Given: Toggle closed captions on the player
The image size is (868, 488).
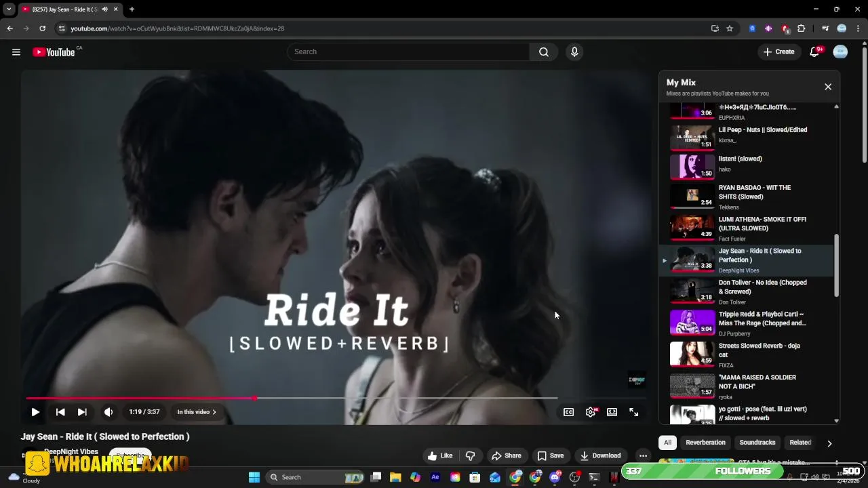Looking at the screenshot, I should click(x=568, y=412).
